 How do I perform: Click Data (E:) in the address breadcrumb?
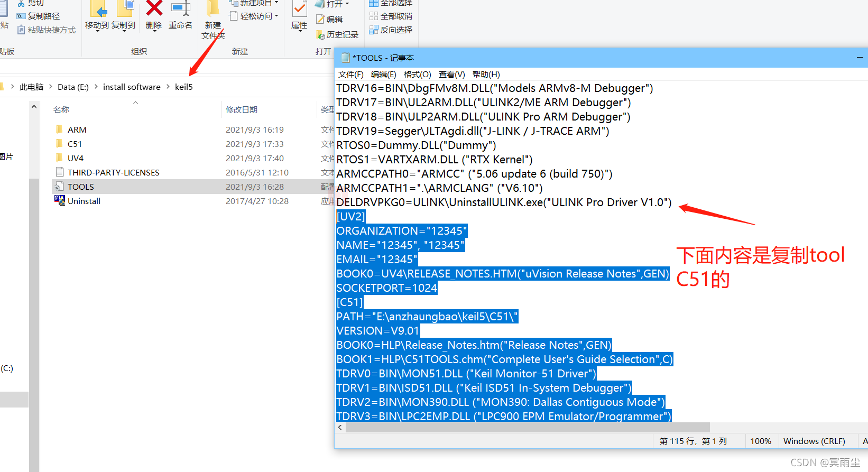73,87
